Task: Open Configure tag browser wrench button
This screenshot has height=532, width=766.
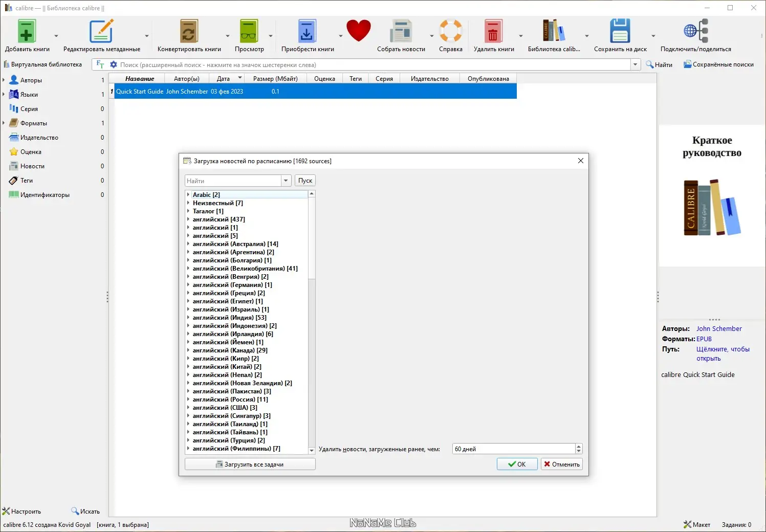Action: 21,511
